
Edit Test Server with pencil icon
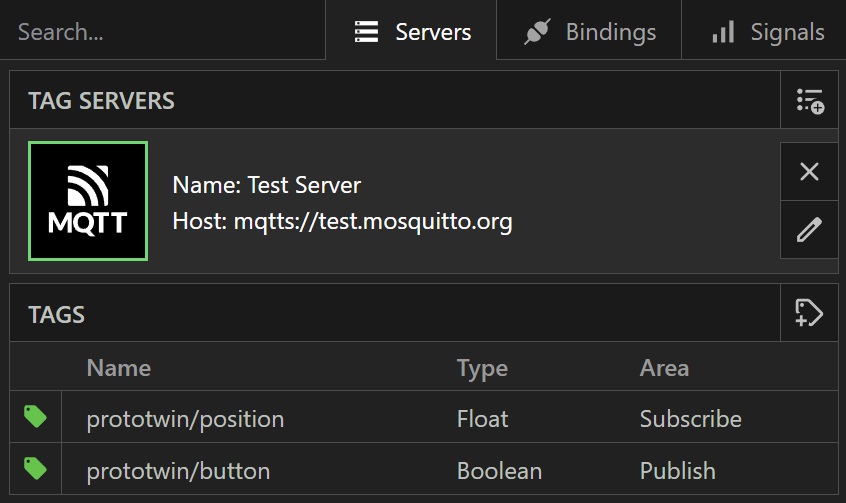[809, 230]
